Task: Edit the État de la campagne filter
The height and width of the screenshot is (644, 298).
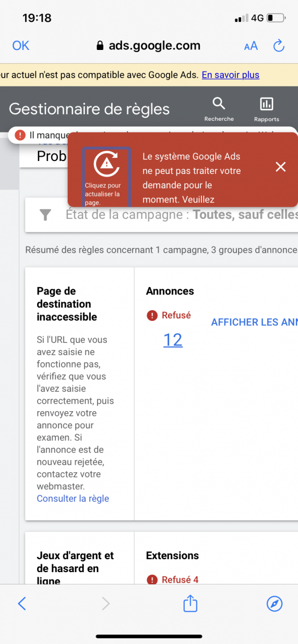Action: point(181,215)
